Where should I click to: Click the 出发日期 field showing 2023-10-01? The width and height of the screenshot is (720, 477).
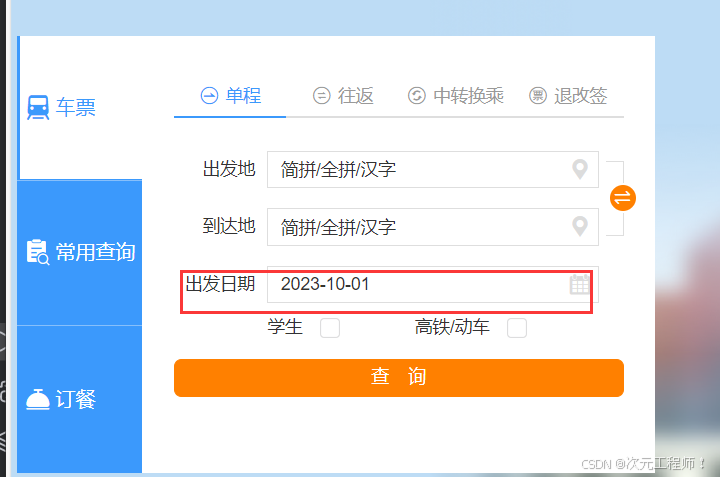click(x=433, y=284)
